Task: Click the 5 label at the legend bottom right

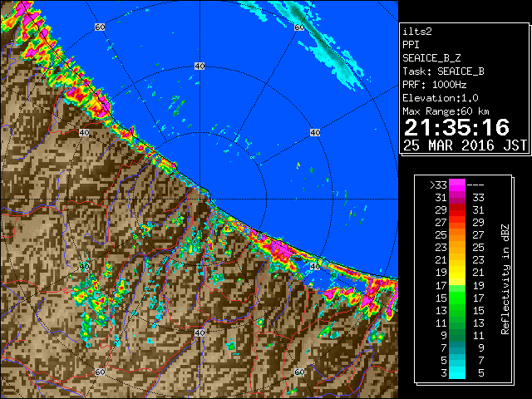Action: [x=481, y=373]
